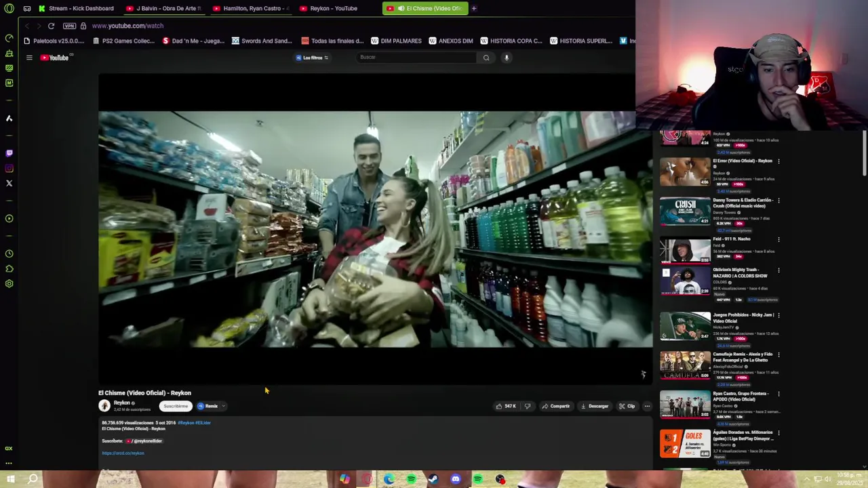Open options for El Error video suggestion
The height and width of the screenshot is (488, 868).
(778, 161)
